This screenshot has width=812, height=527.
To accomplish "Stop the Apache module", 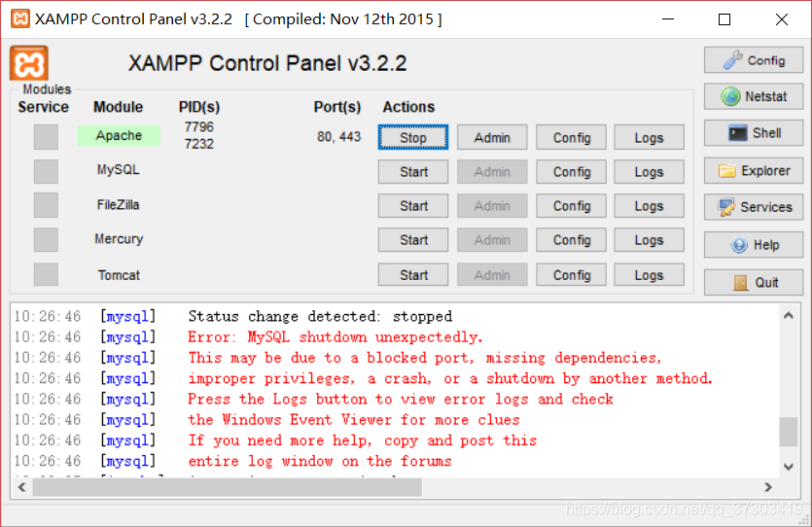I will point(413,138).
